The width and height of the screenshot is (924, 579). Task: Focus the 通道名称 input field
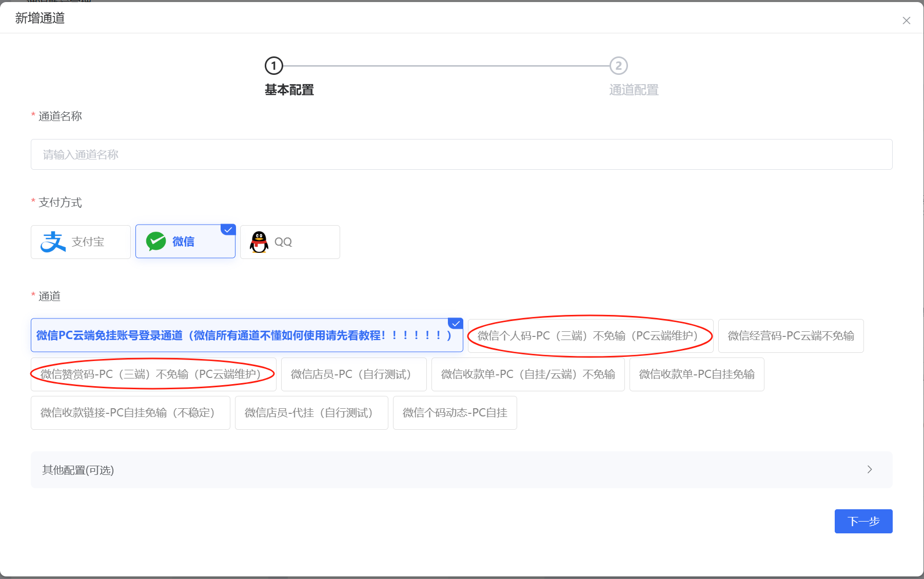click(461, 154)
